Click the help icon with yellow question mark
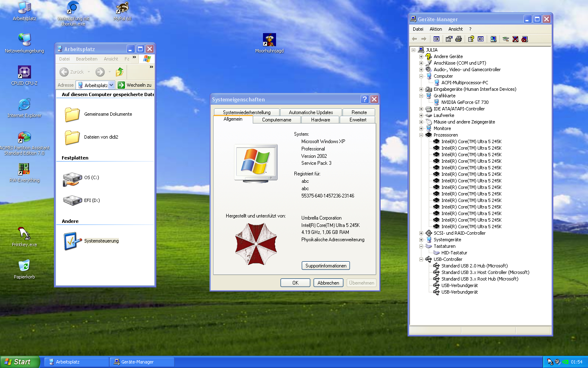 (471, 39)
